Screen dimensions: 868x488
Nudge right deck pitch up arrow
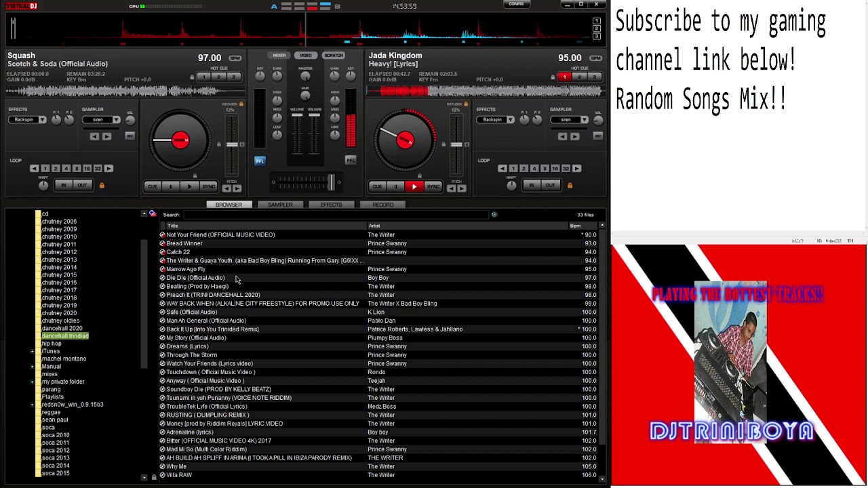tap(462, 188)
